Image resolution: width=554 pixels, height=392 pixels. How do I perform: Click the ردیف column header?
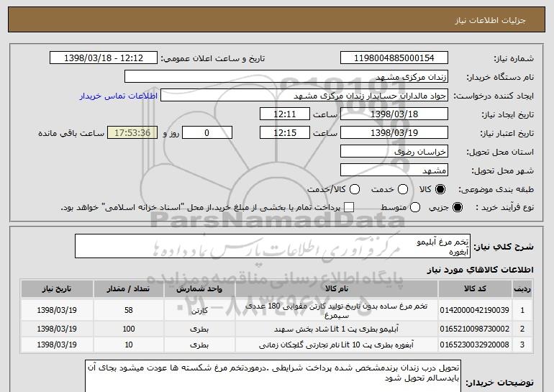pos(522,289)
